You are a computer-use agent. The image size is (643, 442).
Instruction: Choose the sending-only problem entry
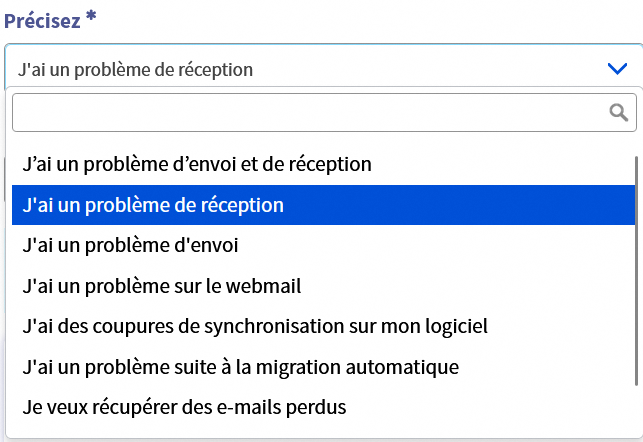pos(130,245)
